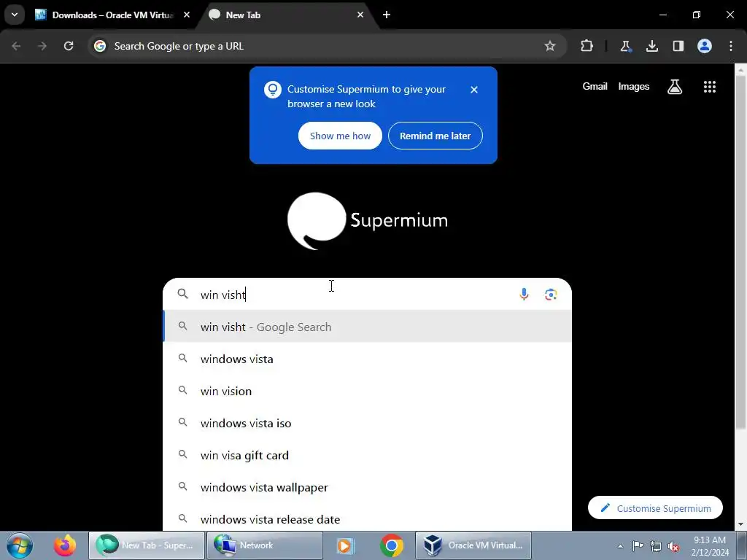The width and height of the screenshot is (747, 560).
Task: Open the muted volume tray icon
Action: click(x=673, y=546)
